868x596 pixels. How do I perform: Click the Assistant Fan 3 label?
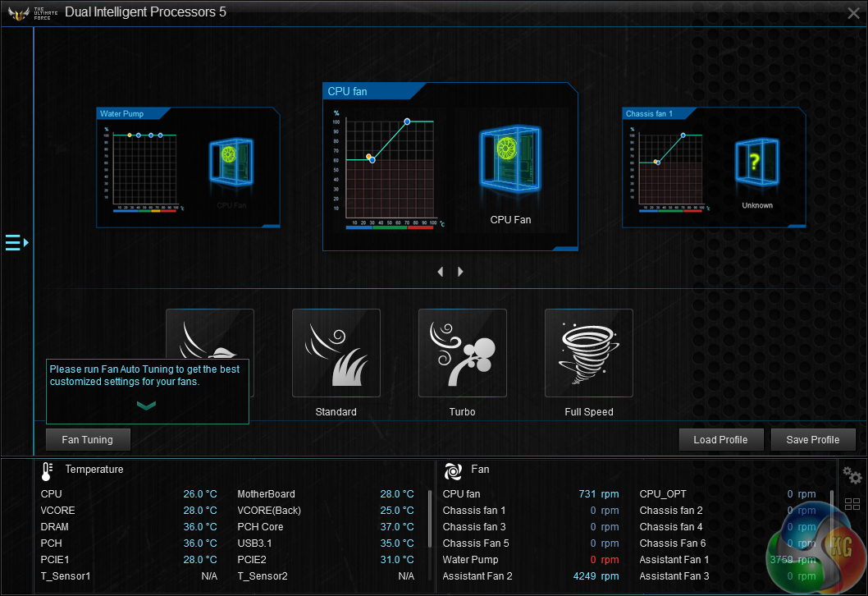(x=674, y=576)
